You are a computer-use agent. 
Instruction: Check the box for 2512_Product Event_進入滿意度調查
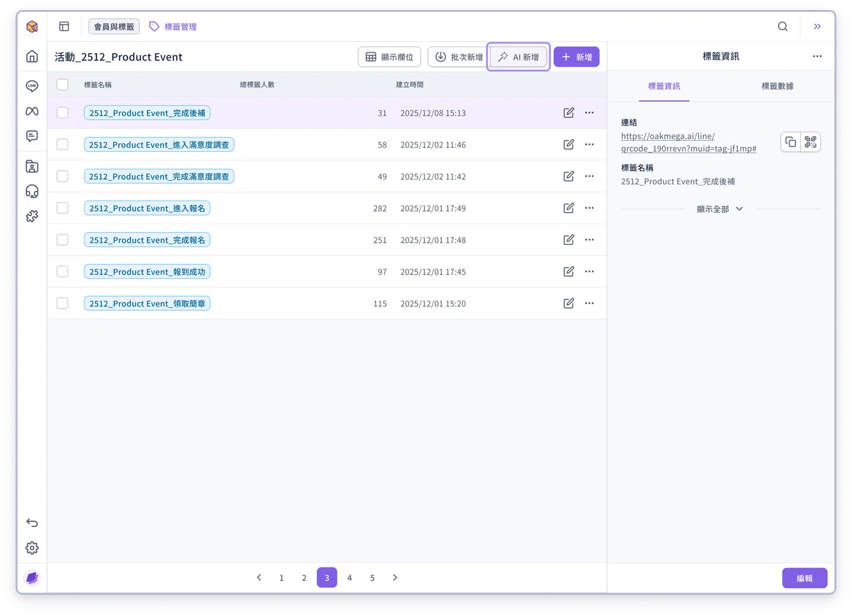[x=63, y=144]
